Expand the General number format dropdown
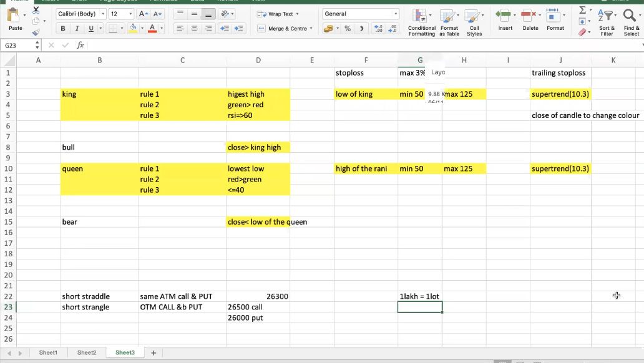The height and width of the screenshot is (363, 644). (x=361, y=14)
